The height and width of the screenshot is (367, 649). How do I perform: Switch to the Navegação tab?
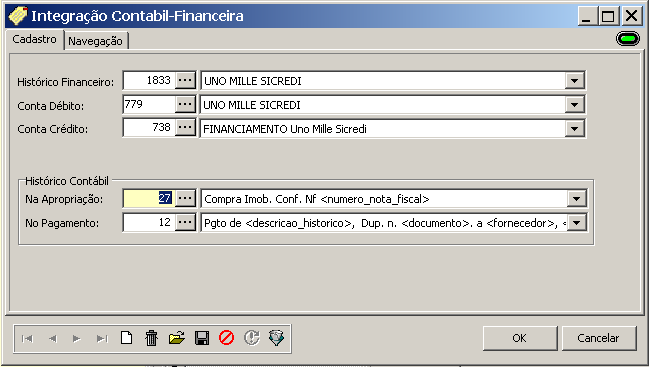96,41
